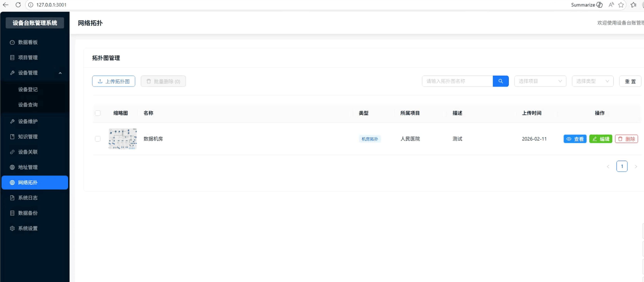644x282 pixels.
Task: Click the Read aloud icon in address bar
Action: [x=611, y=5]
